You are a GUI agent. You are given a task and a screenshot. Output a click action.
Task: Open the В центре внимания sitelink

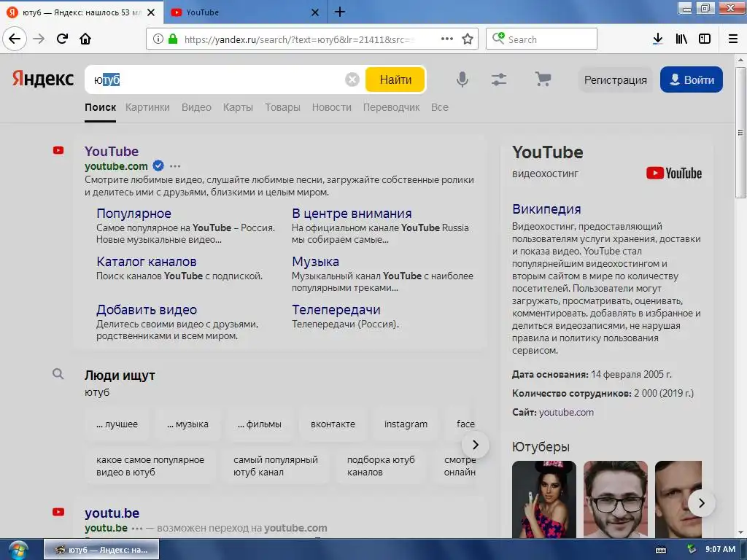tap(352, 214)
